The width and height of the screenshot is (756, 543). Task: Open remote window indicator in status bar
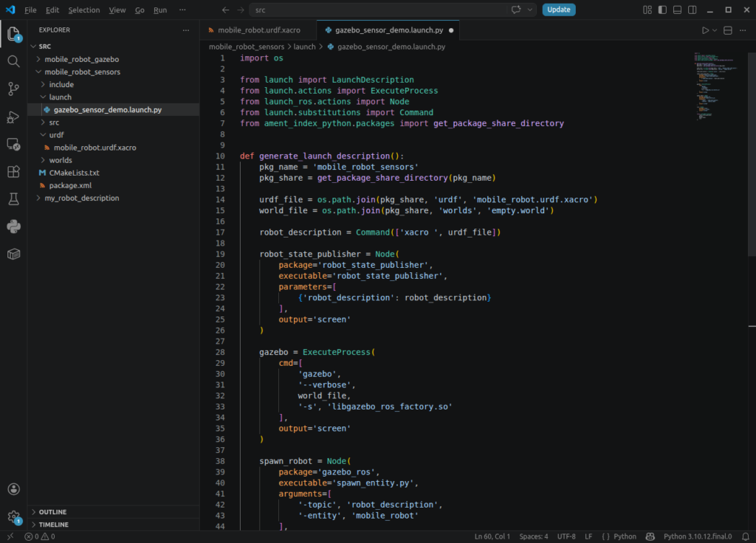[10, 536]
